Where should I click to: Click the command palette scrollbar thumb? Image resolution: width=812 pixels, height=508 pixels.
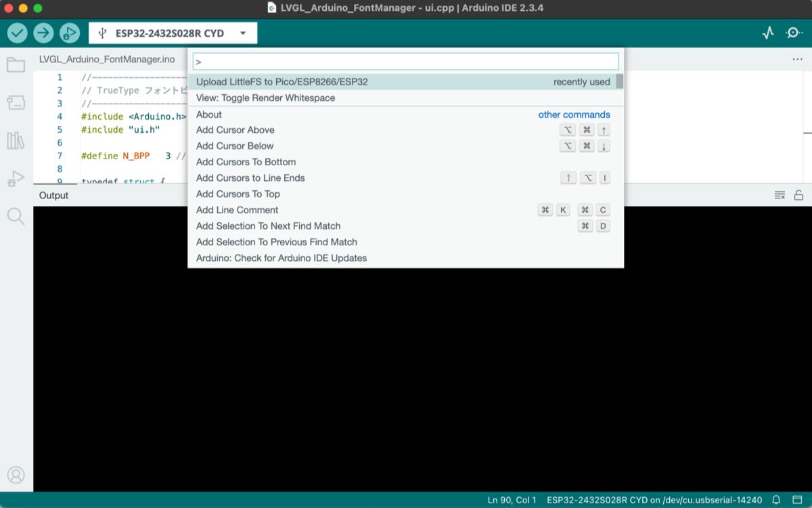click(619, 81)
